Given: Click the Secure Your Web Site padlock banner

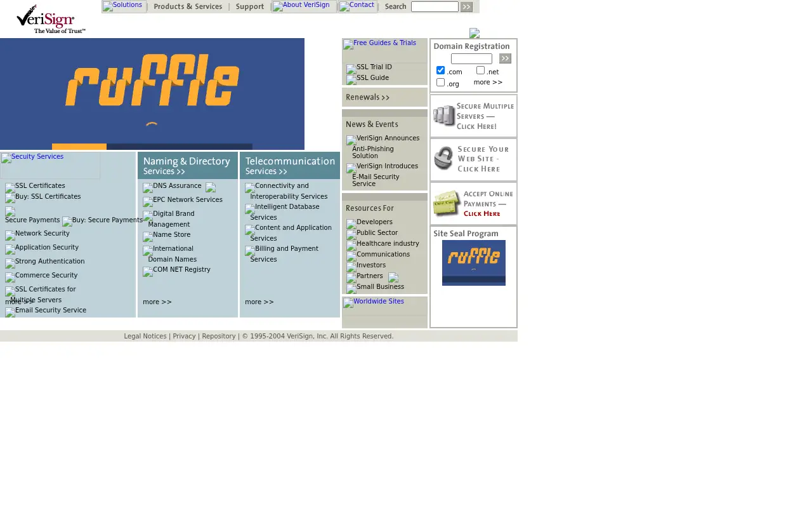Looking at the screenshot, I should (473, 159).
